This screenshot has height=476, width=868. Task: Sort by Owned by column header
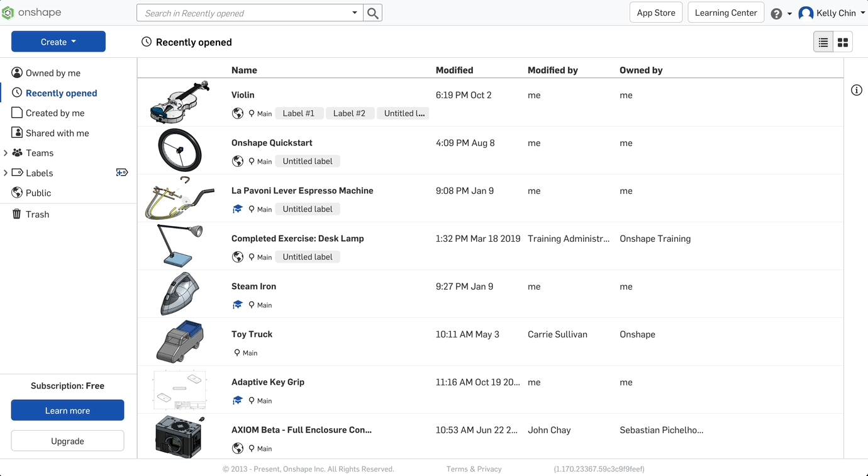tap(641, 71)
